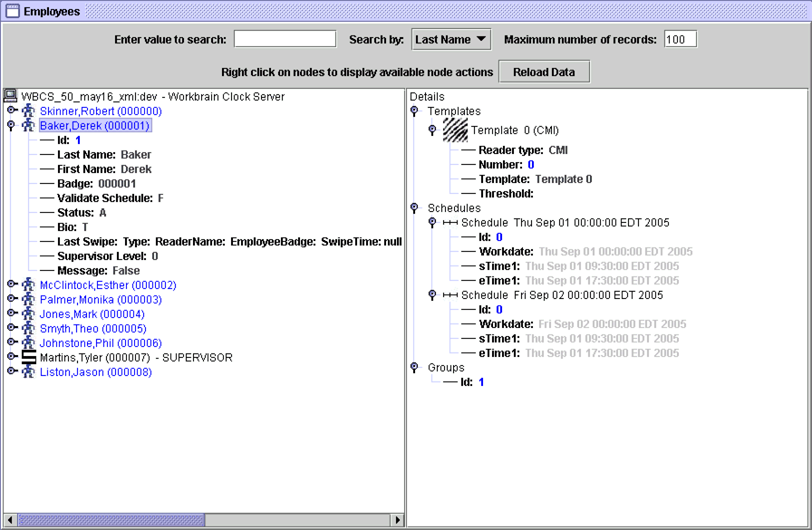Click the employee icon beside McClintock,Esther

click(28, 285)
